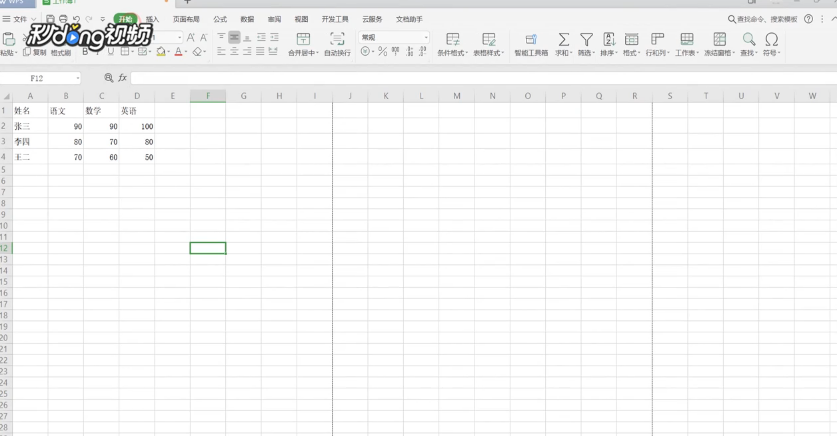Viewport: 837px width, 436px height.
Task: Apply the red font color A
Action: pos(178,52)
